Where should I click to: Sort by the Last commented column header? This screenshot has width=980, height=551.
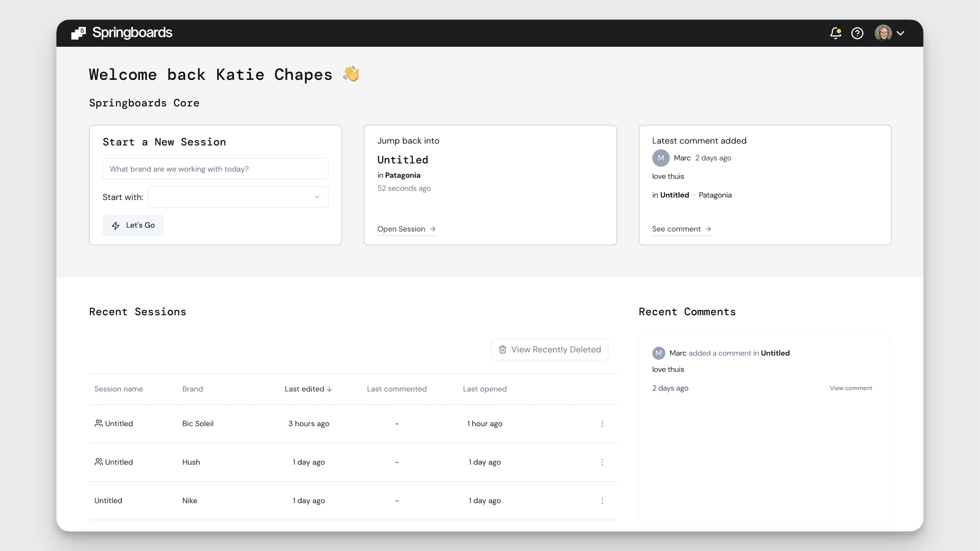pyautogui.click(x=396, y=389)
